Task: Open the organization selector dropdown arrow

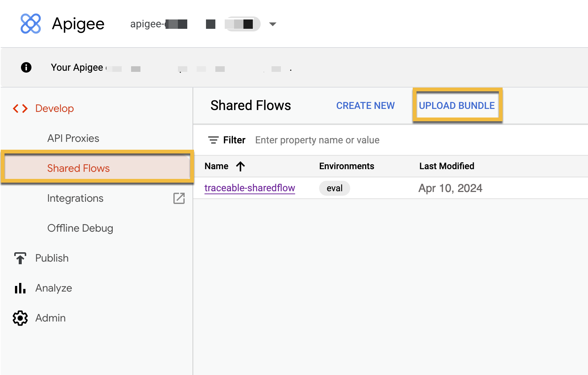Action: coord(273,24)
